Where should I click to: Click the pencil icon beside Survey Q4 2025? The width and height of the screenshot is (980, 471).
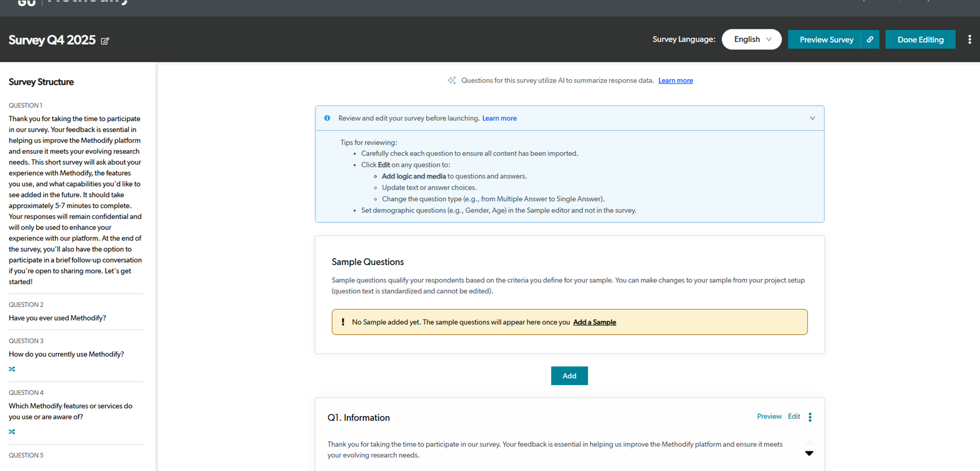coord(105,41)
